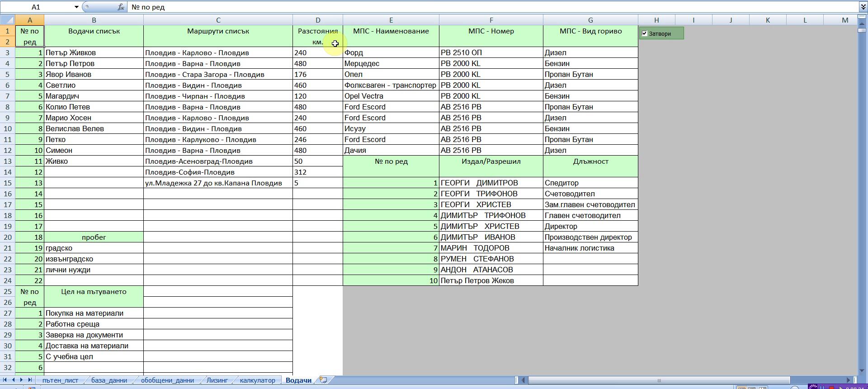Click the Insert Worksheet tab icon
This screenshot has height=389, width=868.
323,380
